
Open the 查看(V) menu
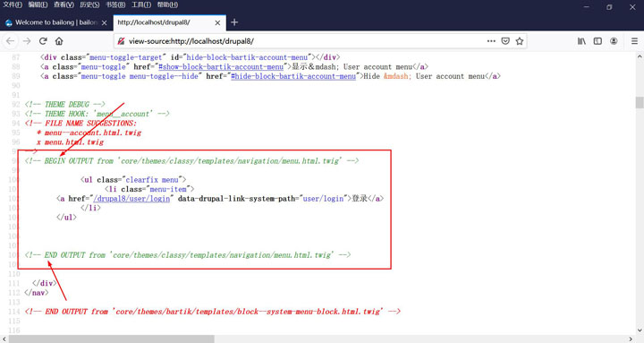64,4
